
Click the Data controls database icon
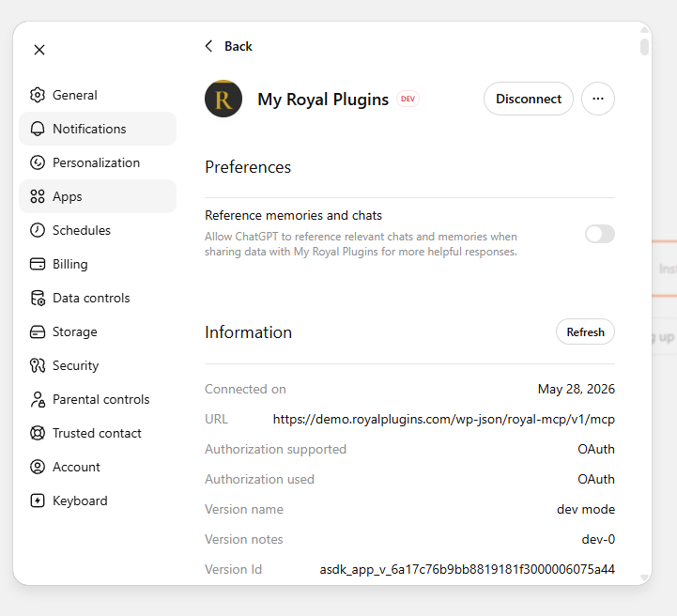(38, 298)
